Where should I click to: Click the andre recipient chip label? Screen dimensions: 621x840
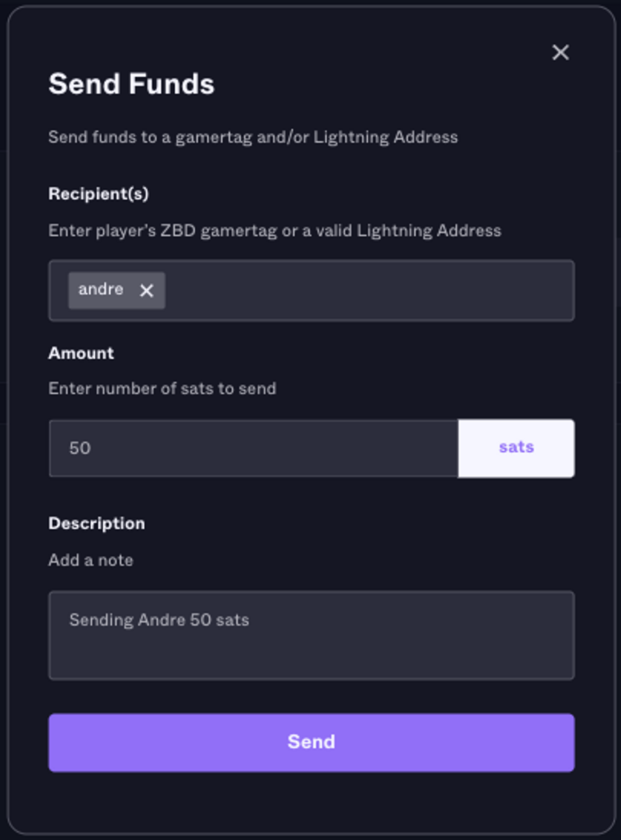[101, 289]
